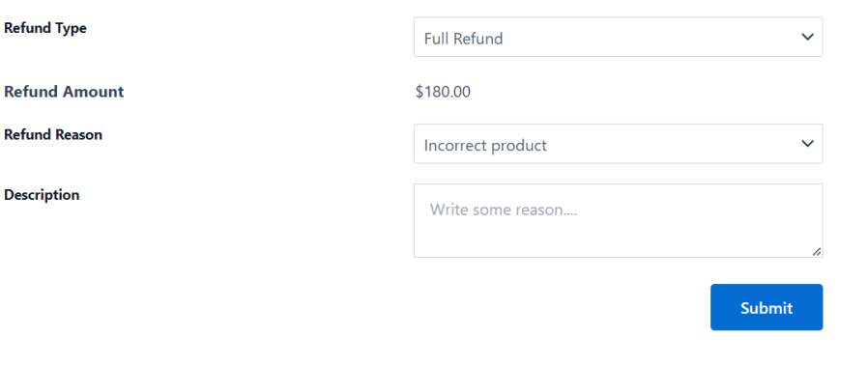Open the Refund Type dropdown
868x365 pixels.
click(x=618, y=37)
